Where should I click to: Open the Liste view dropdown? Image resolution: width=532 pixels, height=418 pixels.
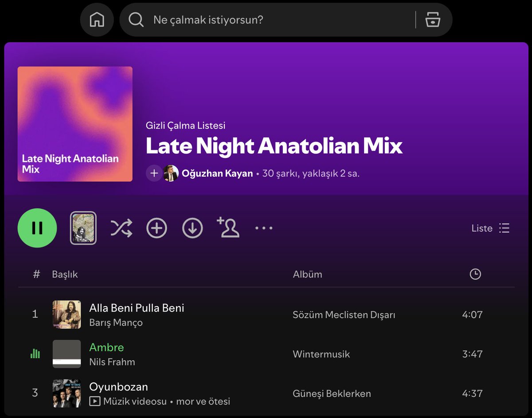coord(490,228)
